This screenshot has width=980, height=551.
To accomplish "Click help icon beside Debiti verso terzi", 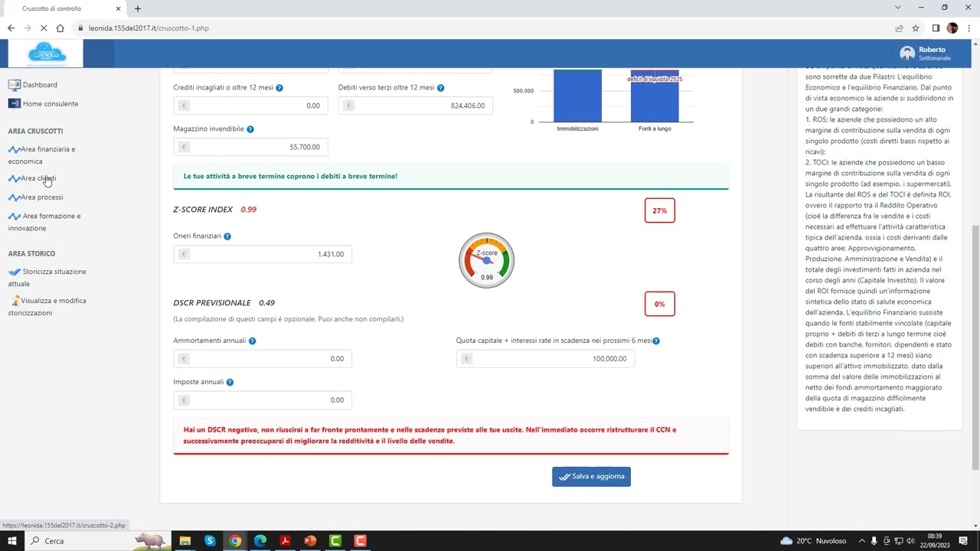I will (441, 88).
